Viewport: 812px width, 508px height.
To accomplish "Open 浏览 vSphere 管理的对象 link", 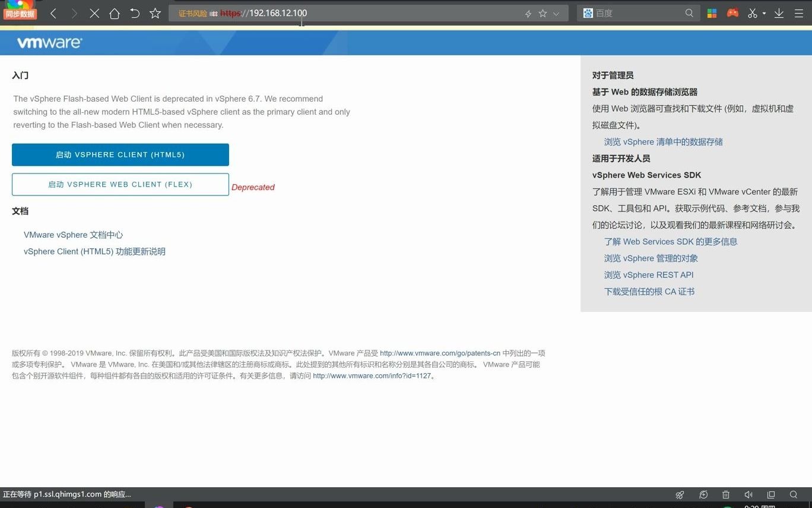I will [x=651, y=258].
